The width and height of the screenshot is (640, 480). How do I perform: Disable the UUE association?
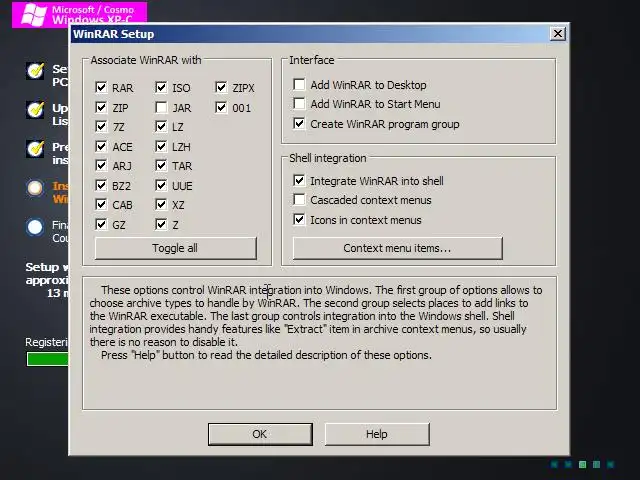click(161, 185)
